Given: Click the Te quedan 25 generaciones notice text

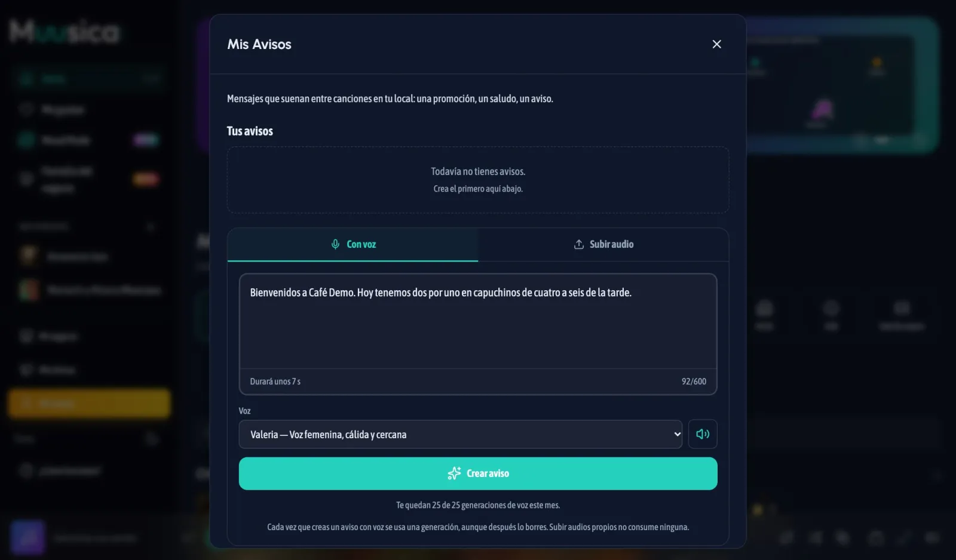Looking at the screenshot, I should pos(478,505).
